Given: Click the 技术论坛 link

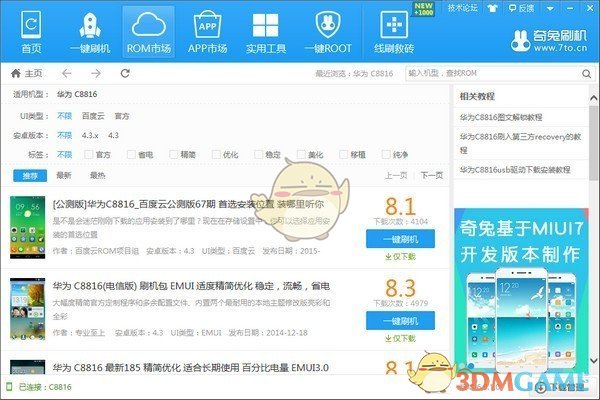Looking at the screenshot, I should (463, 8).
